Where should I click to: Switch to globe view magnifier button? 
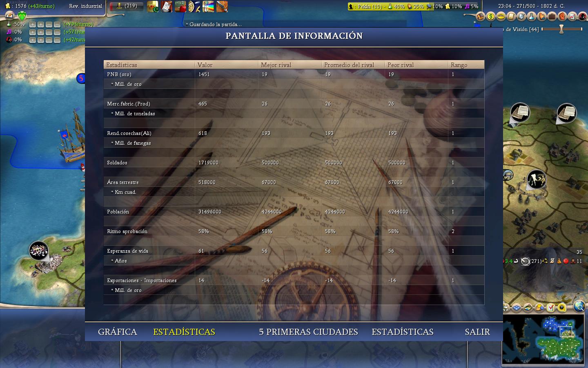tap(579, 306)
